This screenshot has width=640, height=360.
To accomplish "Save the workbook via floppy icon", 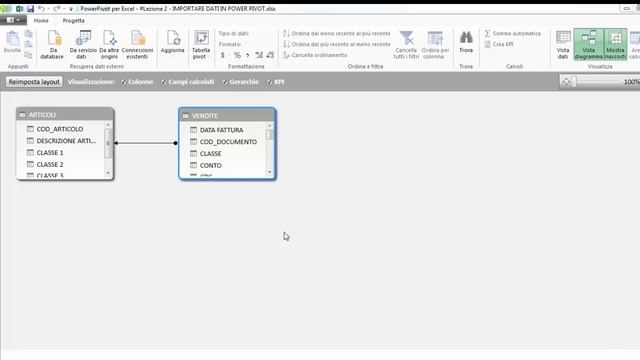I will click(30, 9).
